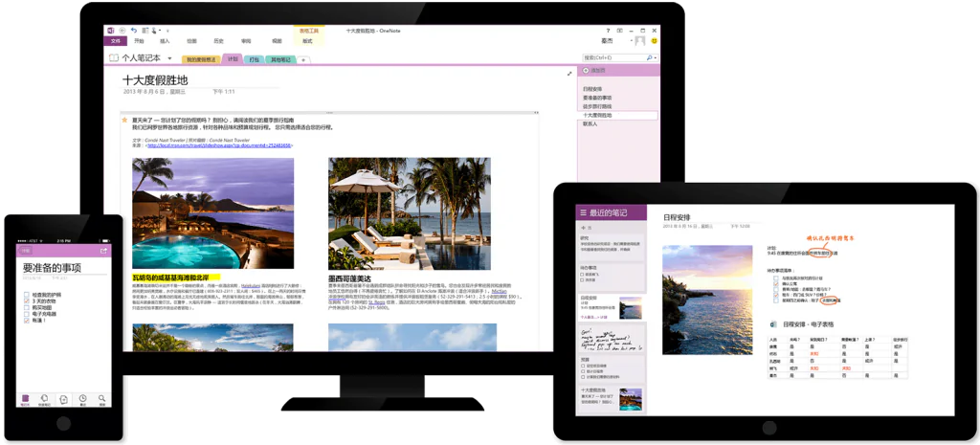Screen dimensions: 980x445
Task: Click the user avatar picture
Action: point(640,41)
